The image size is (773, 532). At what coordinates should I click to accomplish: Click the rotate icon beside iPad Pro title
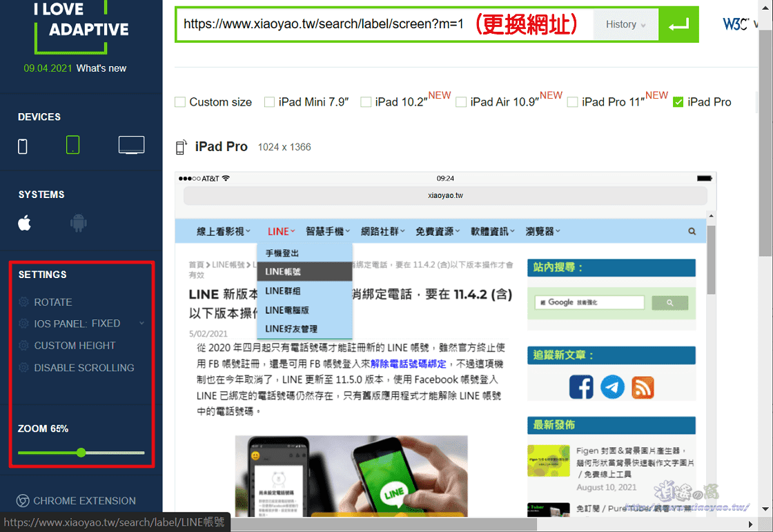click(181, 147)
